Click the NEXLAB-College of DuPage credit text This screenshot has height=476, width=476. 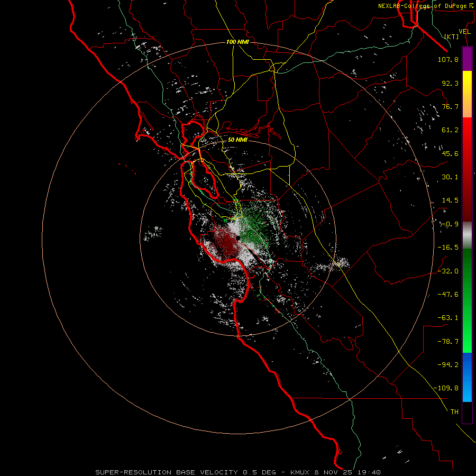tap(425, 6)
